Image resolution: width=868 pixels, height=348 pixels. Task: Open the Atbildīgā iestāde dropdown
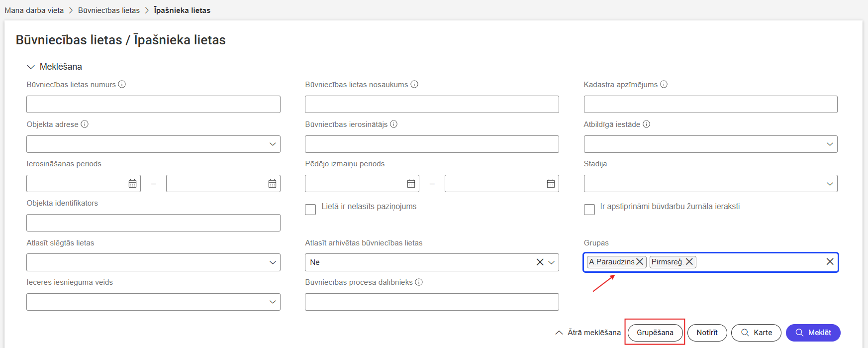pos(830,144)
